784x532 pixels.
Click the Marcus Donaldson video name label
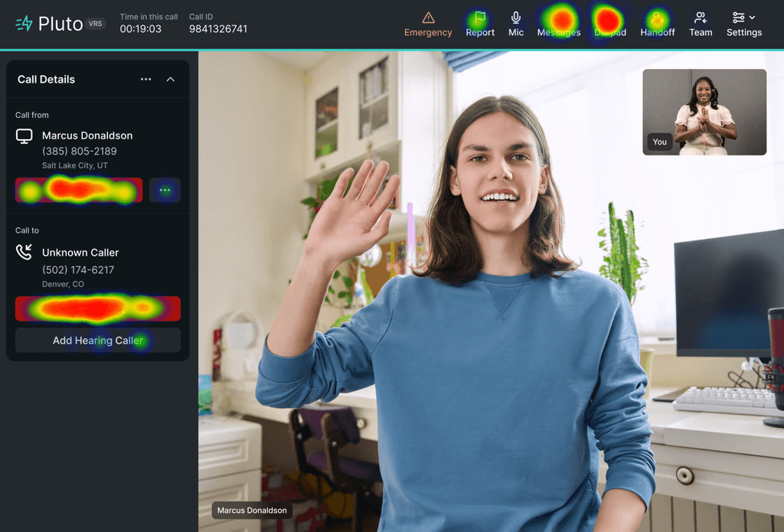pos(252,510)
